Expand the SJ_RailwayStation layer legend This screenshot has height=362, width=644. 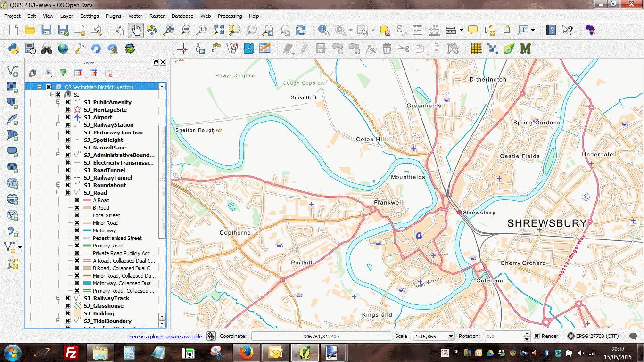point(58,125)
